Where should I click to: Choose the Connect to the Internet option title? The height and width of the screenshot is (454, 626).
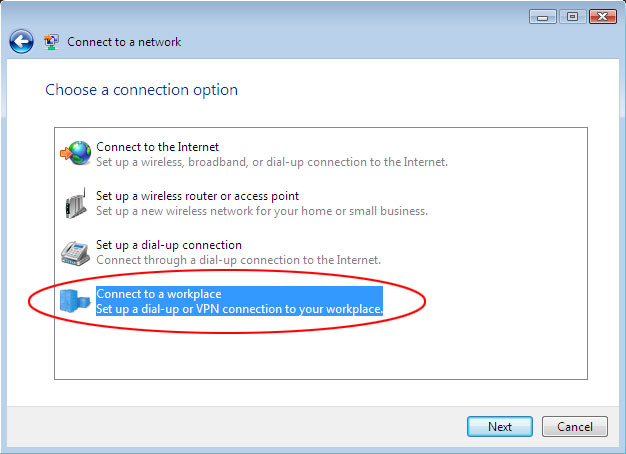[157, 147]
